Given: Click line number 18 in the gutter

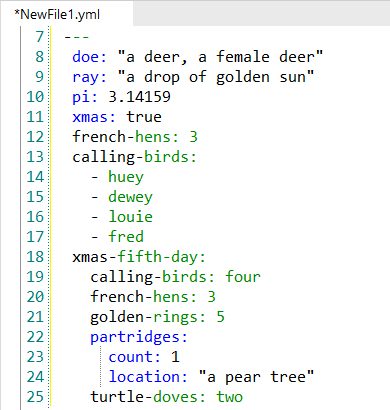Looking at the screenshot, I should tap(35, 257).
